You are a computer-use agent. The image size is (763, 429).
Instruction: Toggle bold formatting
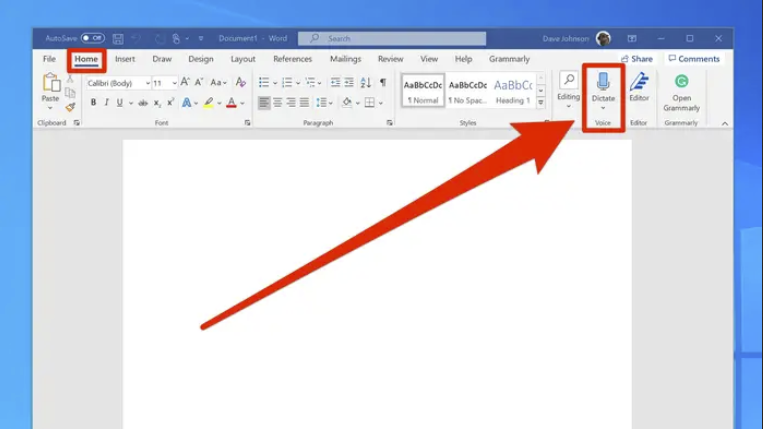[x=93, y=103]
